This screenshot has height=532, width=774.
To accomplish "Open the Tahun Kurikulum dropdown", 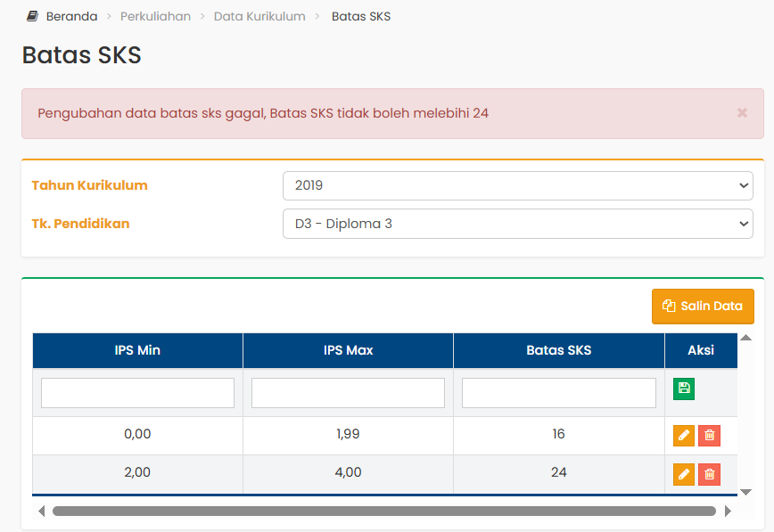I will [x=517, y=186].
